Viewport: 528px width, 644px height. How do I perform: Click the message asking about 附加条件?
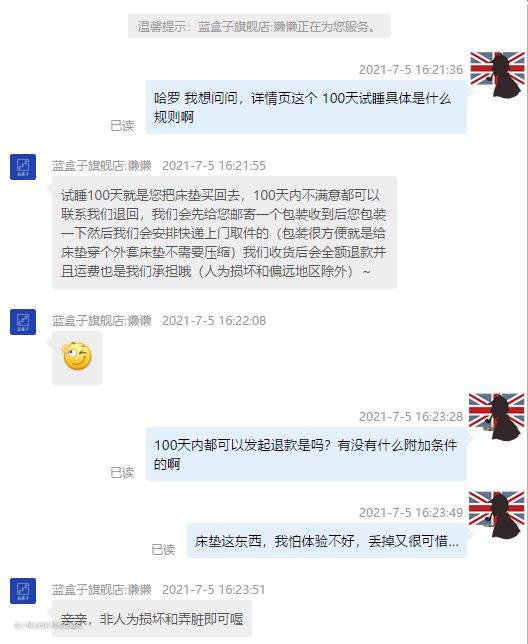point(306,454)
